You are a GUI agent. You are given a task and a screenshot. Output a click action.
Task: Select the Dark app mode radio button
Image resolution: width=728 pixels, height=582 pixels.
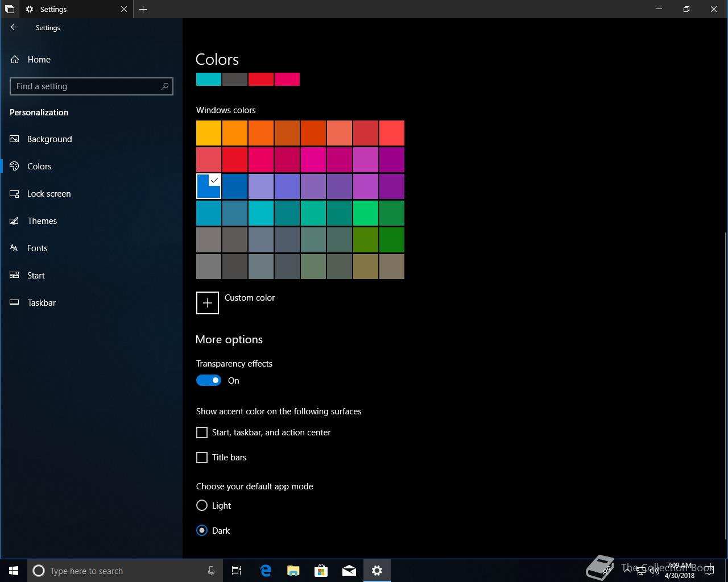[x=202, y=531]
